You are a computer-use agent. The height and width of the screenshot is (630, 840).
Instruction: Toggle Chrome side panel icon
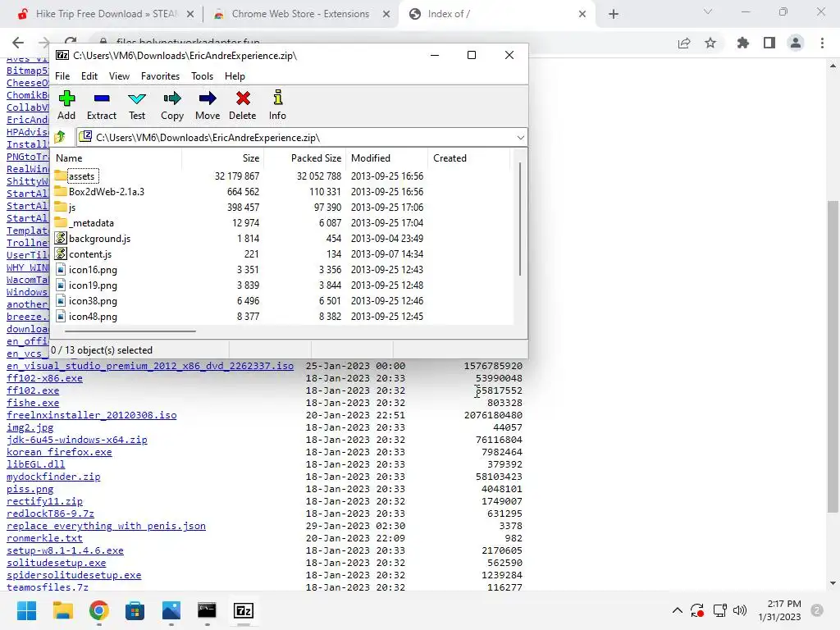click(x=769, y=43)
